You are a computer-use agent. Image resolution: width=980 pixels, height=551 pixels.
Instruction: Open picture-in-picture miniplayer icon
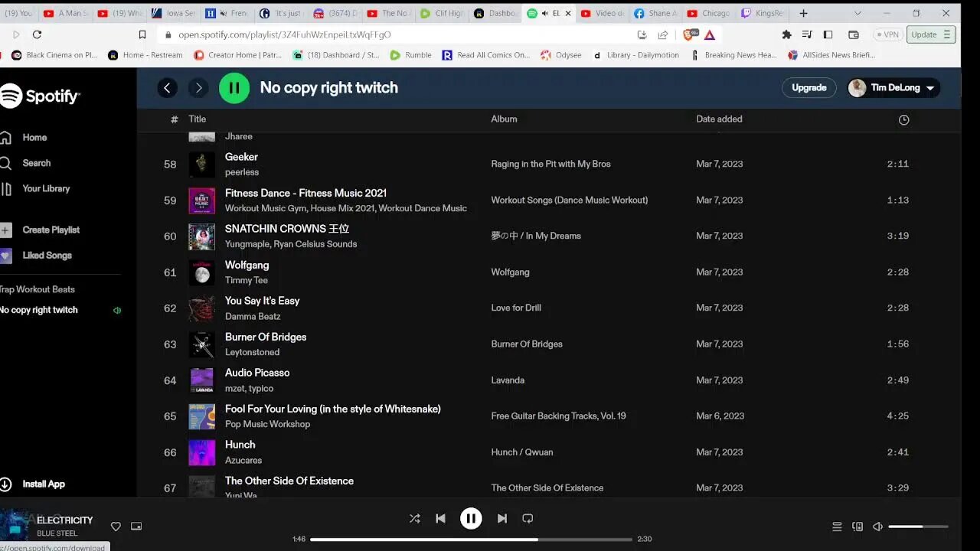(x=136, y=527)
